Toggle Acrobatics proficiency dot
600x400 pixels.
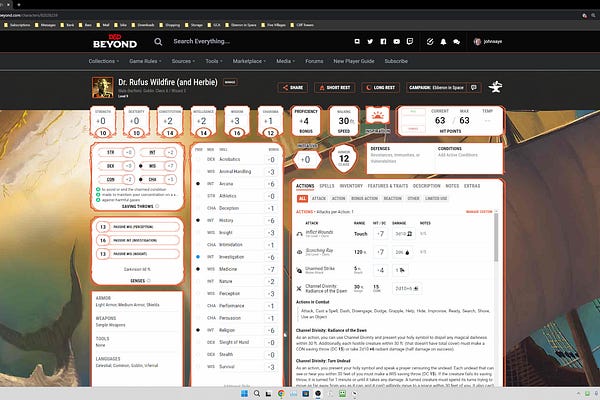198,159
